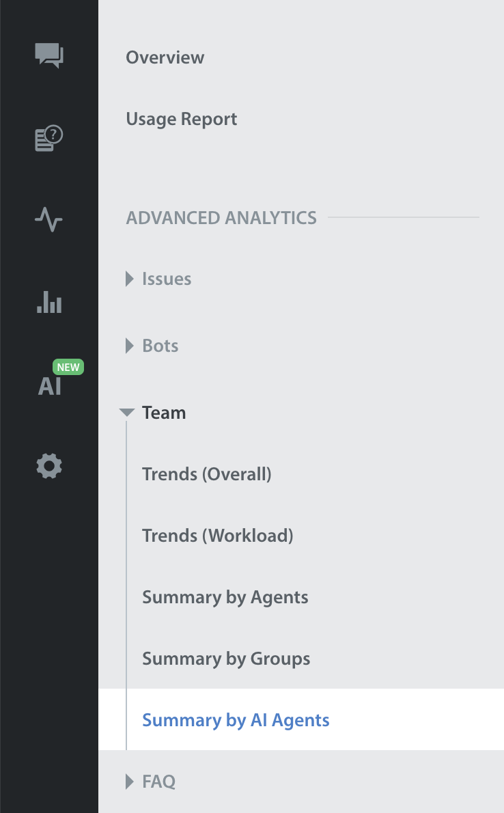The height and width of the screenshot is (813, 504).
Task: Select the highlighted Summary by AI Agents
Action: pyautogui.click(x=236, y=720)
